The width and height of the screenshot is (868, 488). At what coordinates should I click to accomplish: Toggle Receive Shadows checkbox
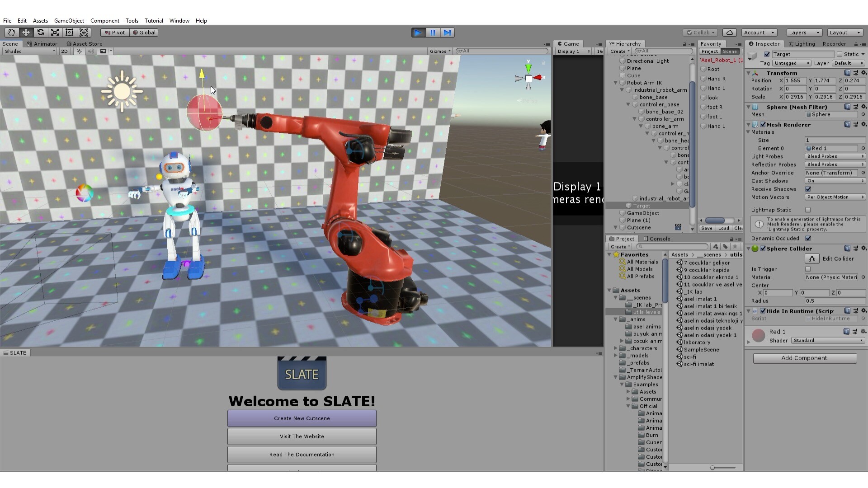808,189
